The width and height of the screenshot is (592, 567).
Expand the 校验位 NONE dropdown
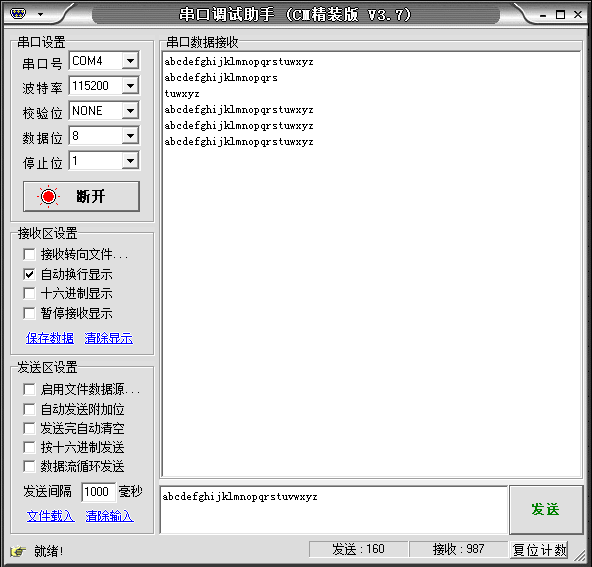130,111
